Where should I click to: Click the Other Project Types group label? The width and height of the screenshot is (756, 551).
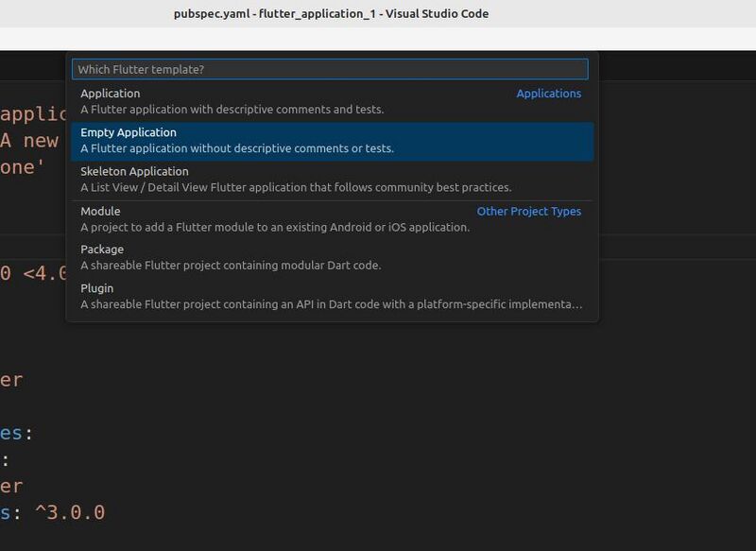tap(529, 211)
